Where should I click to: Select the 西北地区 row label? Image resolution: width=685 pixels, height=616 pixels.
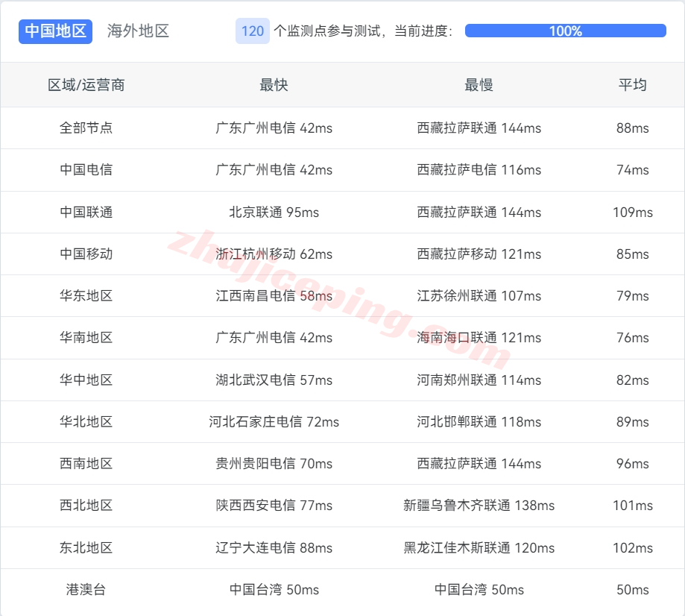click(x=86, y=506)
